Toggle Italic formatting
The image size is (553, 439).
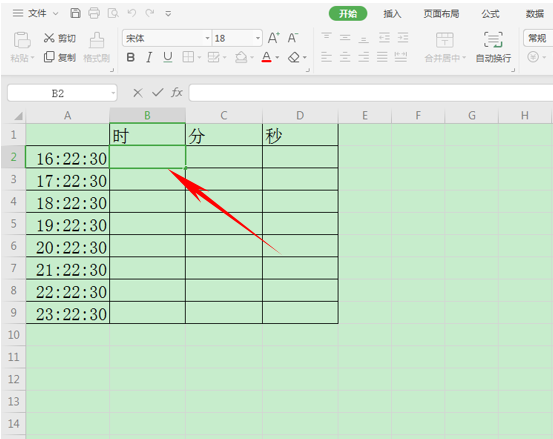[x=149, y=57]
